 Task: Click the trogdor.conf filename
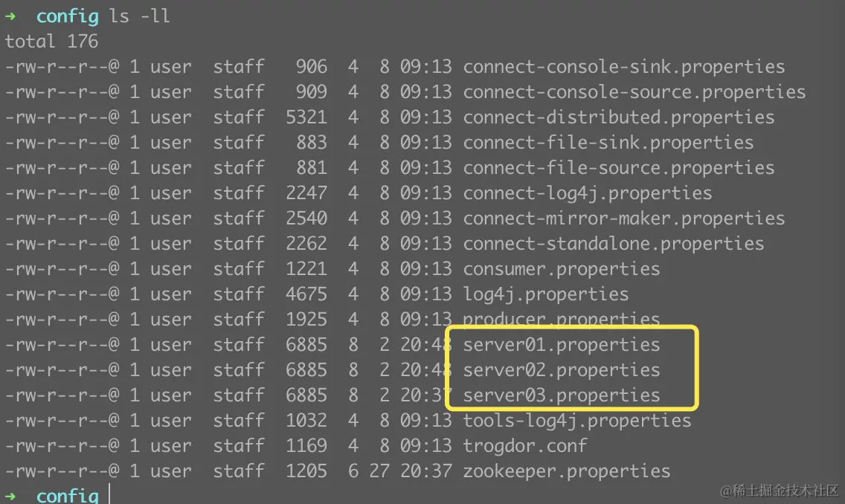tap(524, 446)
